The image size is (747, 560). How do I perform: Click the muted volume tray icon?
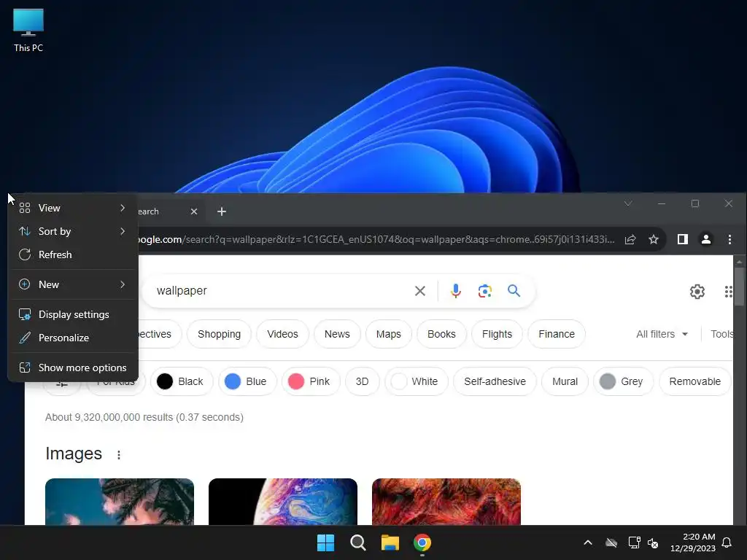click(x=653, y=542)
